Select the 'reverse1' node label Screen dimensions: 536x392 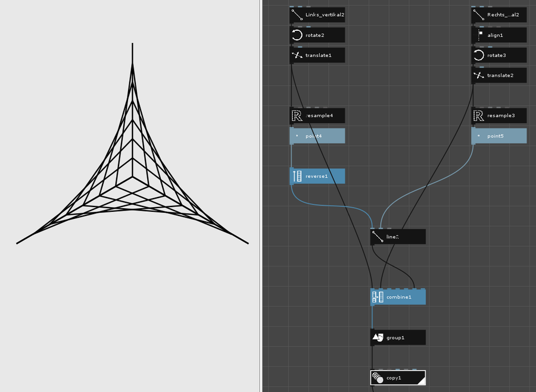coord(317,176)
